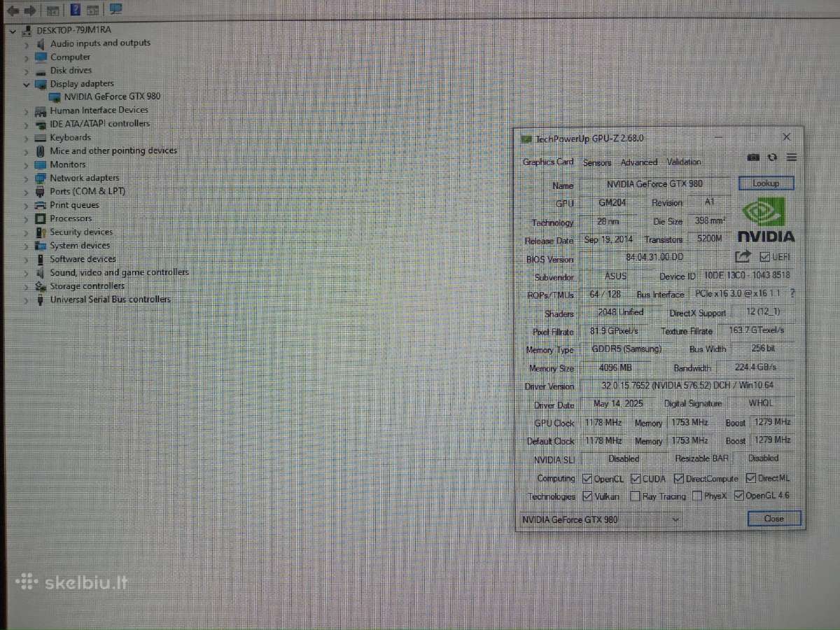
Task: Click the Network adapters icon
Action: point(41,178)
